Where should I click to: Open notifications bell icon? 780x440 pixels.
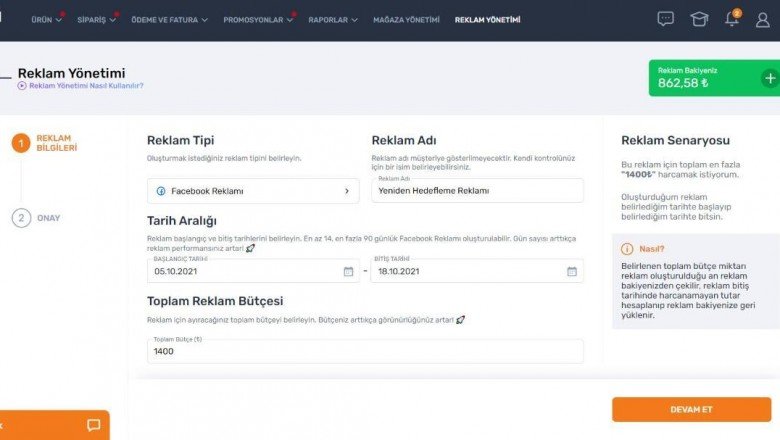click(732, 19)
